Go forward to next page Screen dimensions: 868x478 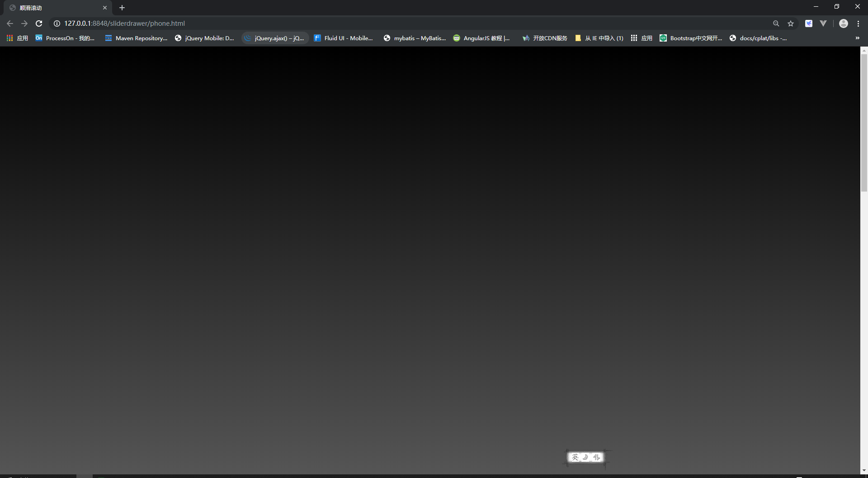[x=24, y=23]
